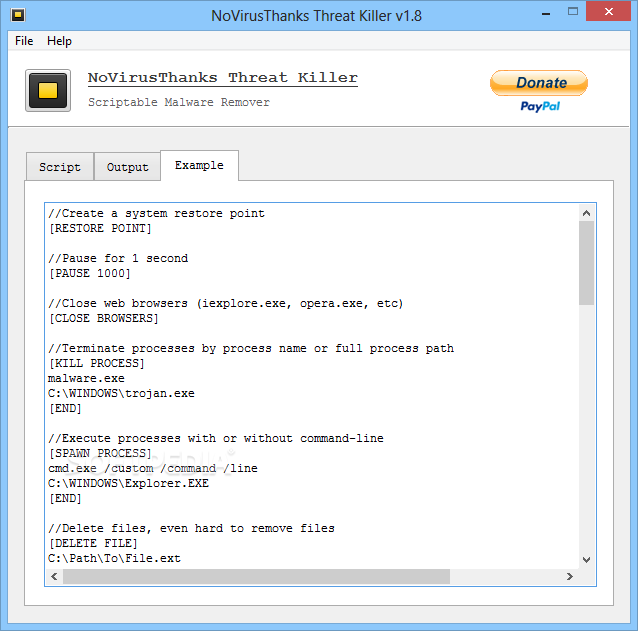Image resolution: width=638 pixels, height=631 pixels.
Task: Click the vertical scrollbar thumb
Action: pos(586,263)
